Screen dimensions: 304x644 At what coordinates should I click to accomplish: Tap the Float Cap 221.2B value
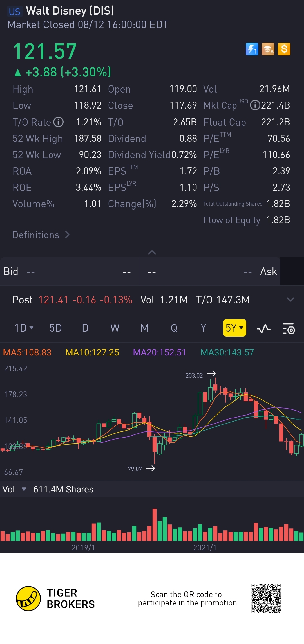tap(276, 122)
